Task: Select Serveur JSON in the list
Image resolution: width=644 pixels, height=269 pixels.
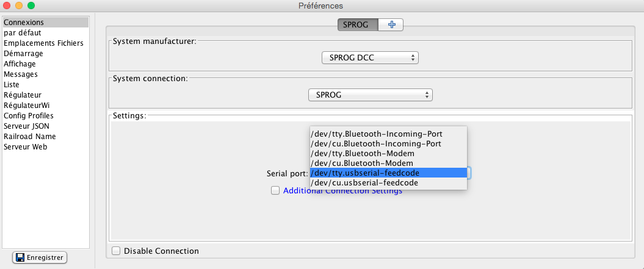Action: (27, 126)
